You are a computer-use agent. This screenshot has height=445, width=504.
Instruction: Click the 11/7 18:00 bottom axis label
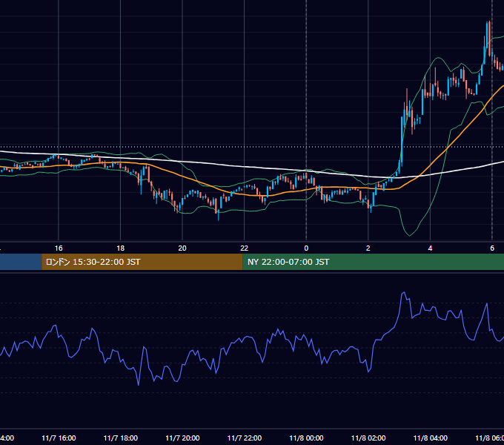121,438
